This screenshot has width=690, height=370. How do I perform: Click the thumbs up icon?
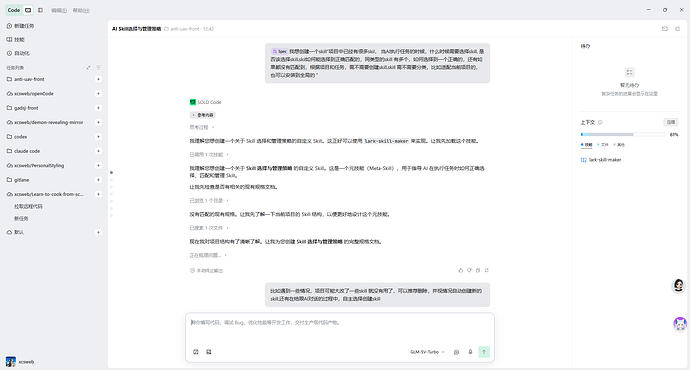tap(461, 271)
